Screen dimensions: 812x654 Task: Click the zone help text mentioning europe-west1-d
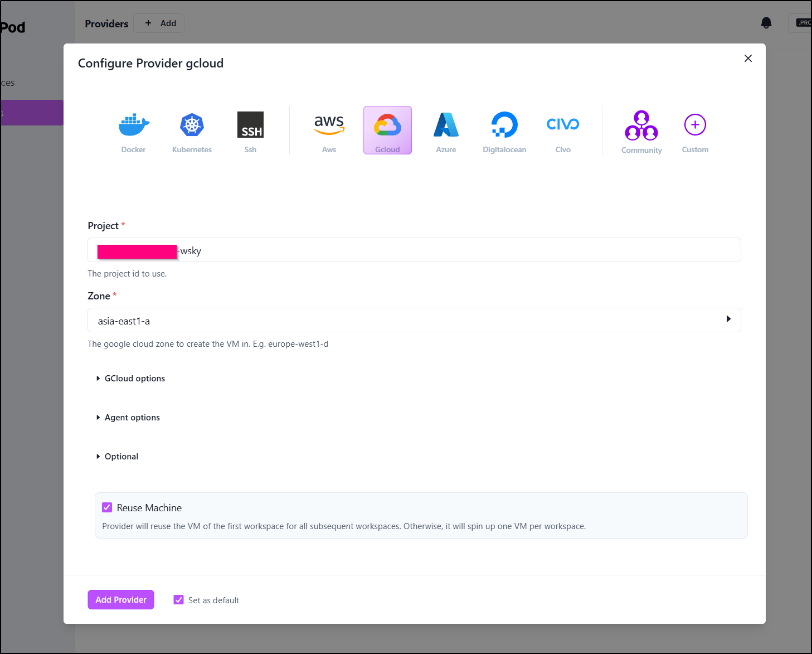[x=208, y=344]
